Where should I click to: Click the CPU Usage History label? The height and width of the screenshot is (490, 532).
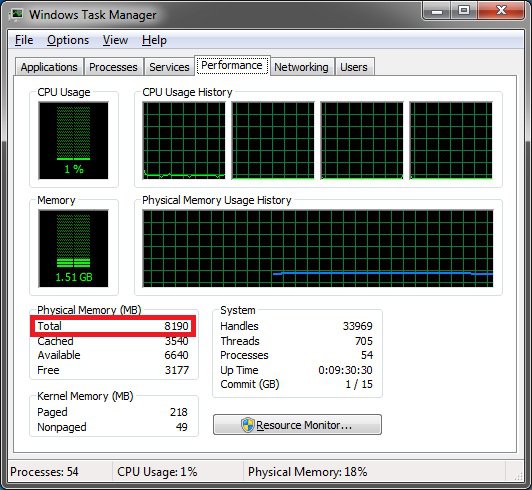[187, 92]
